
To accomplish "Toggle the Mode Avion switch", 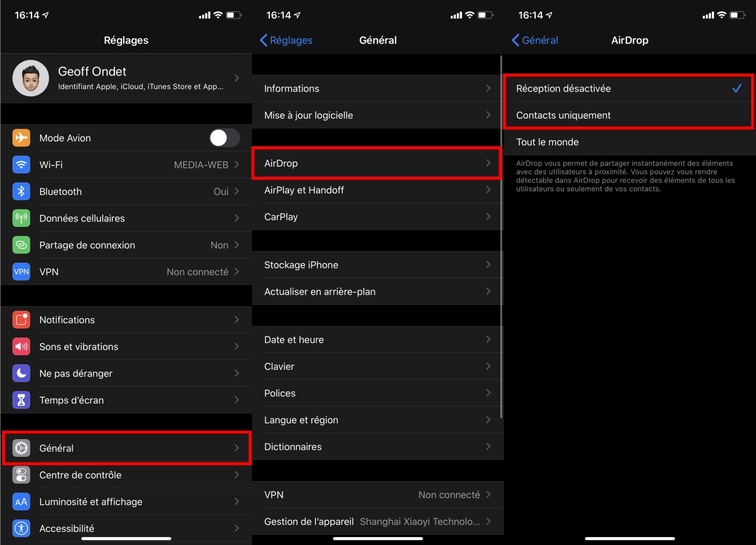I will [224, 138].
